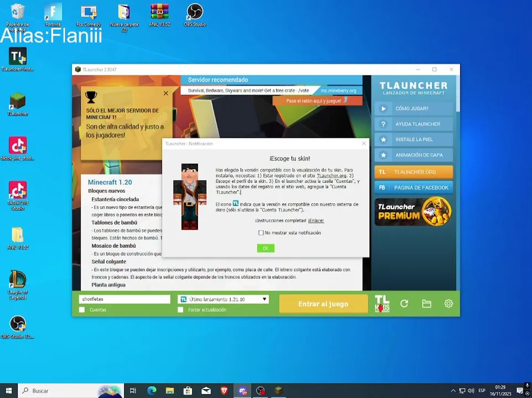Click the play icon beside Cómo Jugar

(383, 108)
